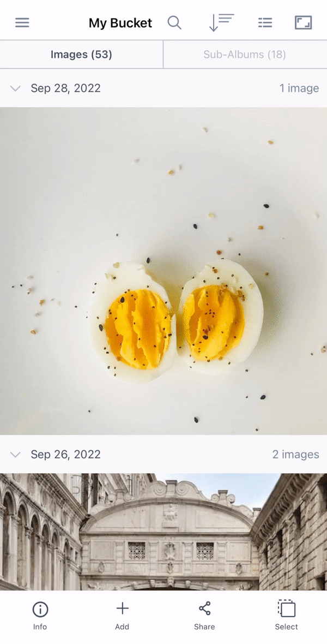Open the hamburger menu
The image size is (327, 644).
(x=22, y=22)
